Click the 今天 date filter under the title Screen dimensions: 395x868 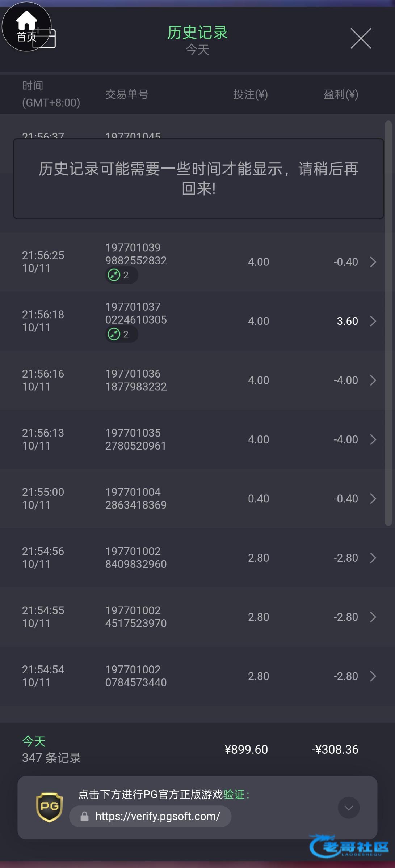(197, 50)
